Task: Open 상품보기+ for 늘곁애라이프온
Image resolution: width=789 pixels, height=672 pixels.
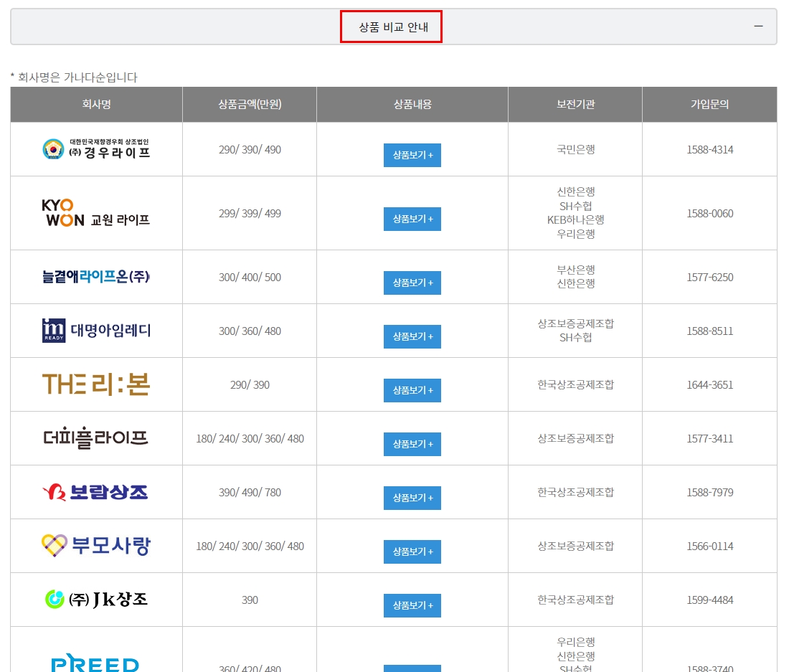Action: click(412, 283)
